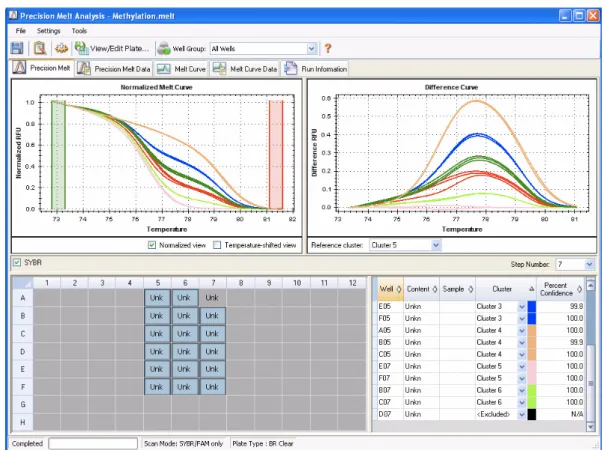The width and height of the screenshot is (604, 450).
Task: Click green color swatch for well B07
Action: [532, 390]
